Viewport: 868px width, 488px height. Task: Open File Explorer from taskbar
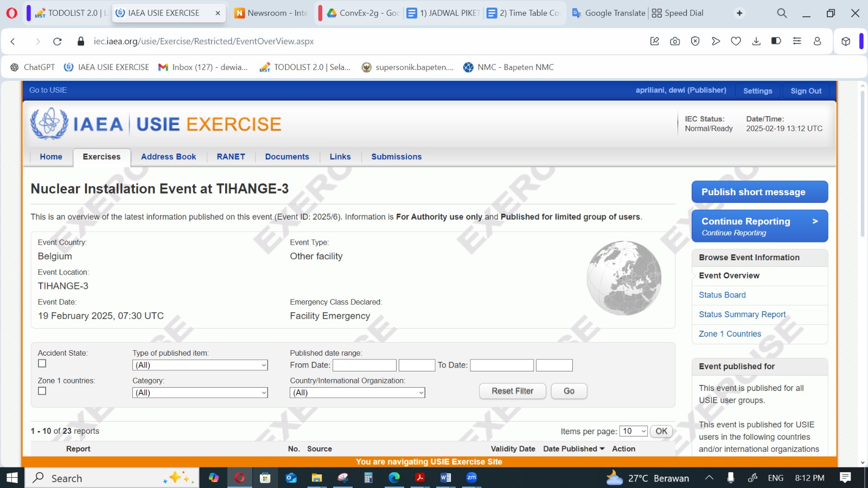[x=317, y=478]
